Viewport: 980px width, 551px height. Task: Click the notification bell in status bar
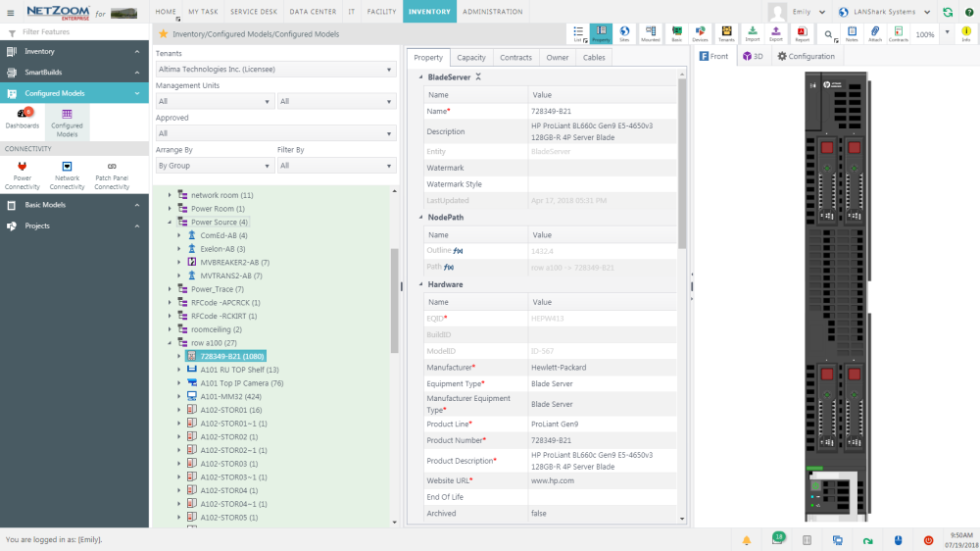(x=747, y=540)
